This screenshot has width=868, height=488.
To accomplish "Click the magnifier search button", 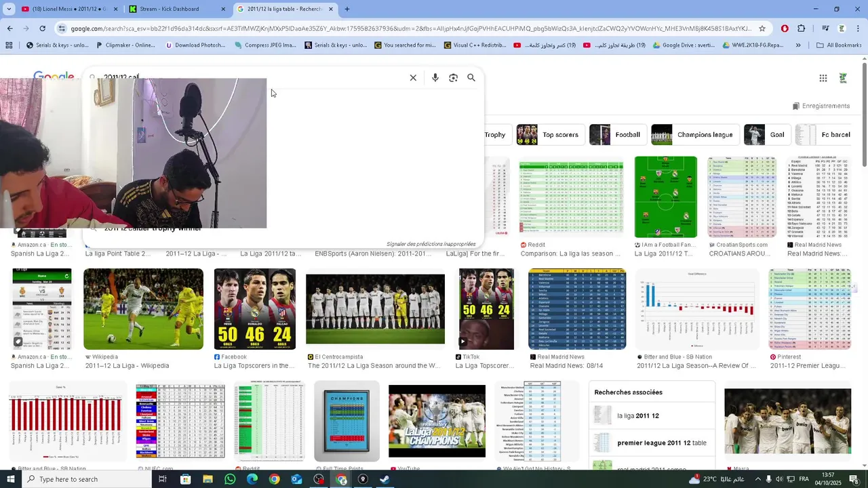I will [471, 78].
